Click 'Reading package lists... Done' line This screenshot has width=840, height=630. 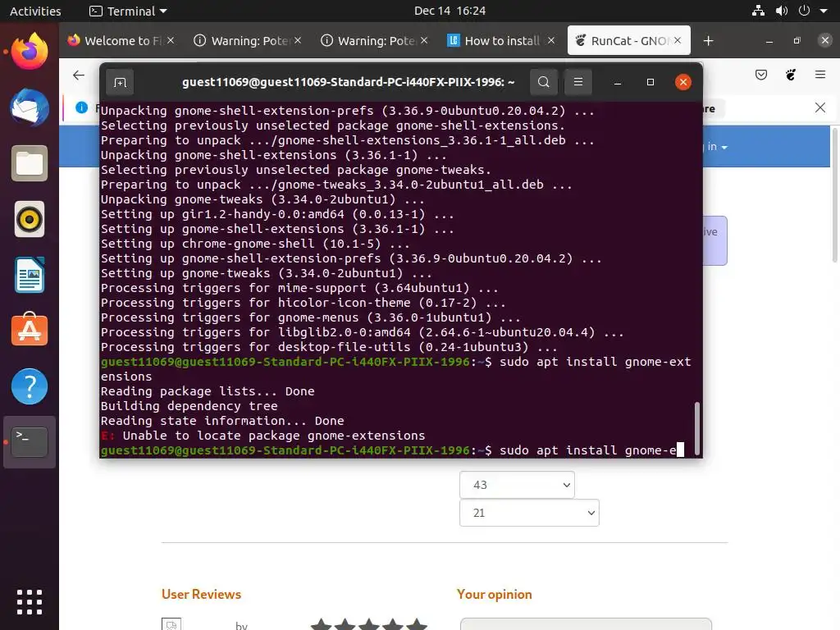pyautogui.click(x=208, y=391)
